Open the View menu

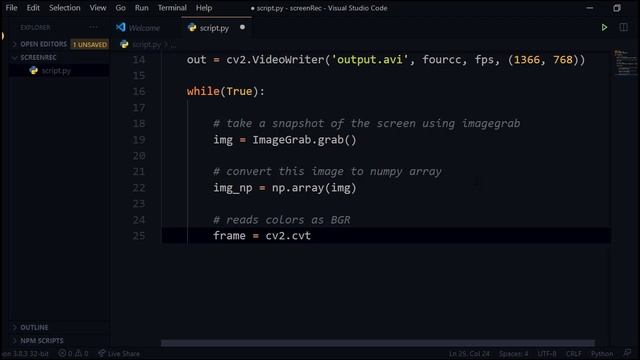98,8
